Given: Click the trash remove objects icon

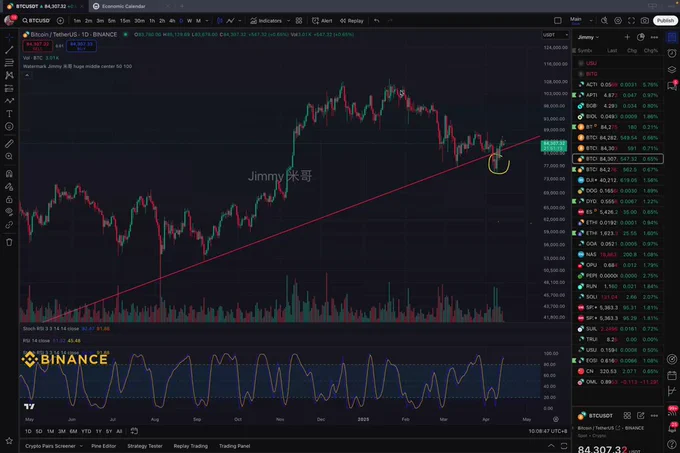Looking at the screenshot, I should (9, 242).
